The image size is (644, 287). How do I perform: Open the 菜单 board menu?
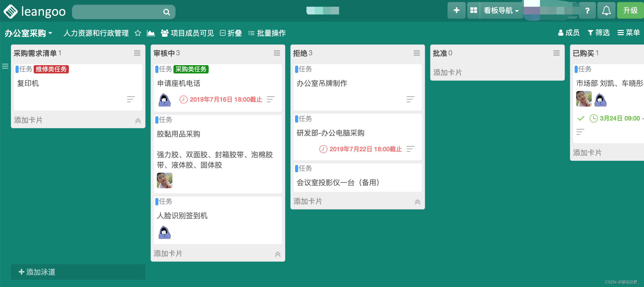pyautogui.click(x=628, y=33)
